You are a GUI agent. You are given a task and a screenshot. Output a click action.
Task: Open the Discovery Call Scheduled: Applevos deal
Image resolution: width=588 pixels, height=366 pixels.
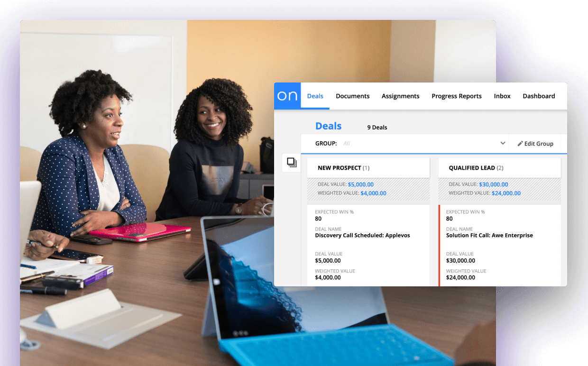pyautogui.click(x=362, y=235)
